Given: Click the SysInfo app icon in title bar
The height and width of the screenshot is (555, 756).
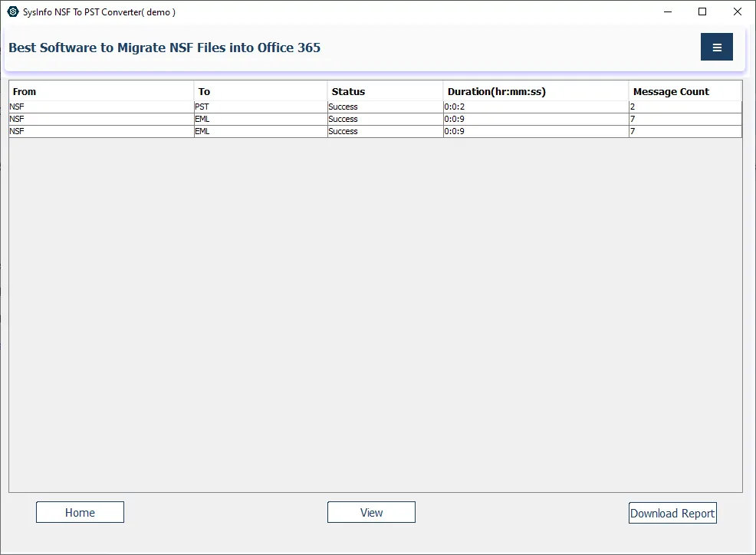Looking at the screenshot, I should [x=12, y=11].
